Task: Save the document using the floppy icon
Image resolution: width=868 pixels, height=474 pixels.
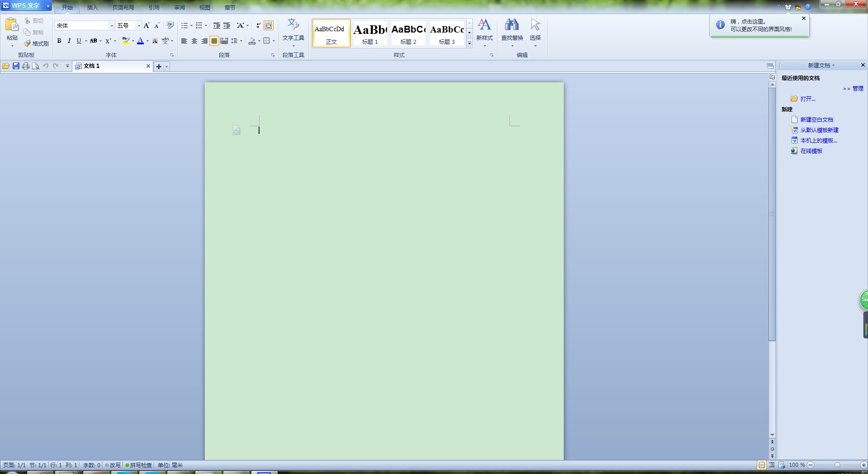Action: (16, 66)
